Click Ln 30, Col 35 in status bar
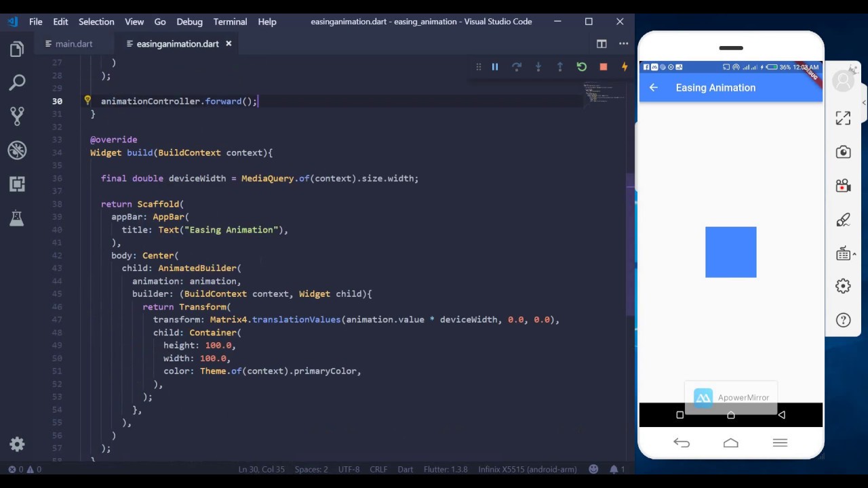868x488 pixels. 261,469
